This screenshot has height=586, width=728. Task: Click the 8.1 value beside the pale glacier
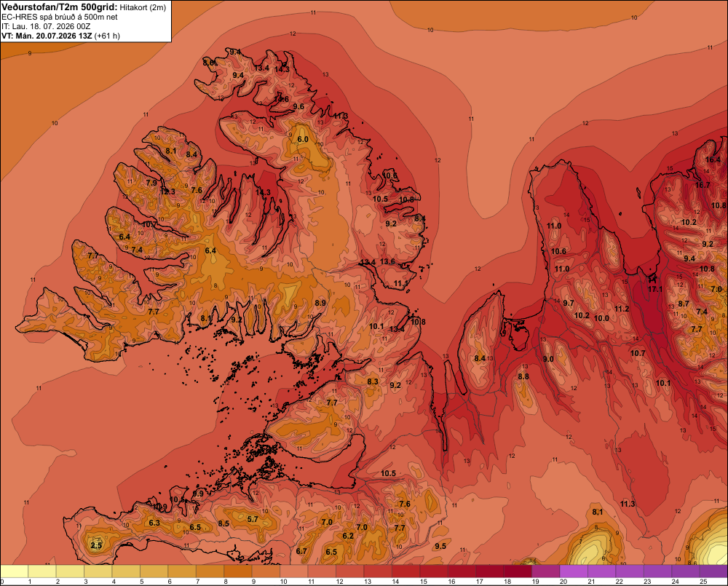point(598,512)
